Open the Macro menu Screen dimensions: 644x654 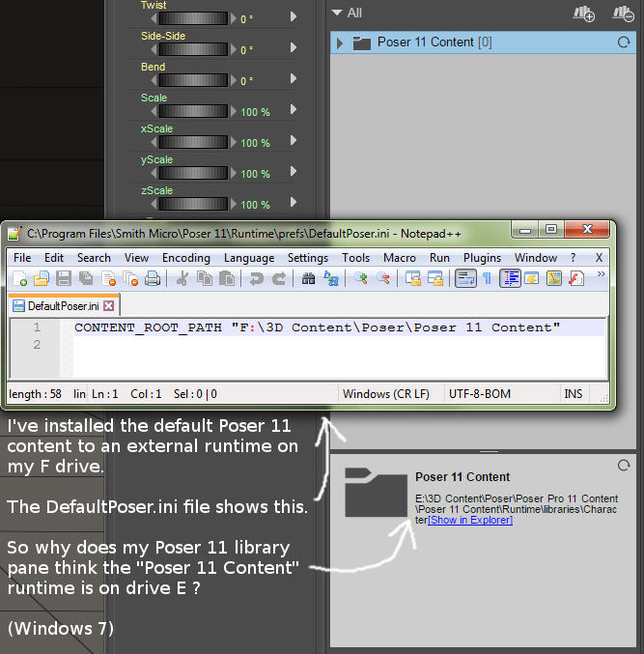[x=400, y=258]
